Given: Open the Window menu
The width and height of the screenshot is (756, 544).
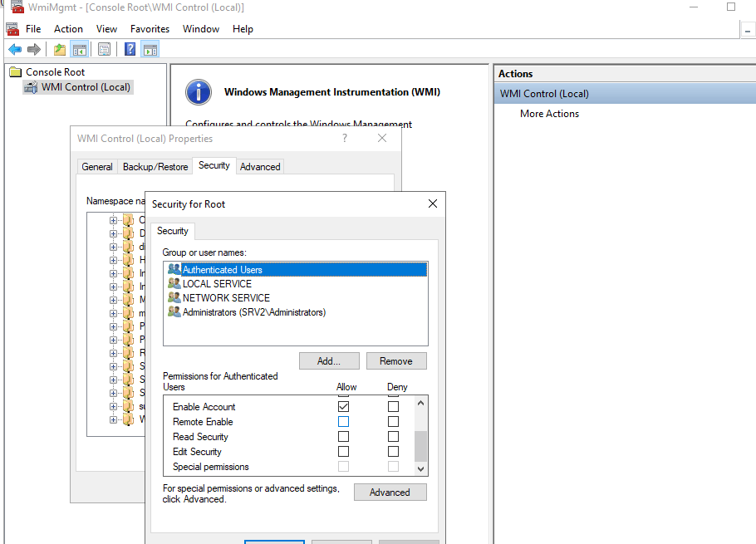Looking at the screenshot, I should 201,29.
